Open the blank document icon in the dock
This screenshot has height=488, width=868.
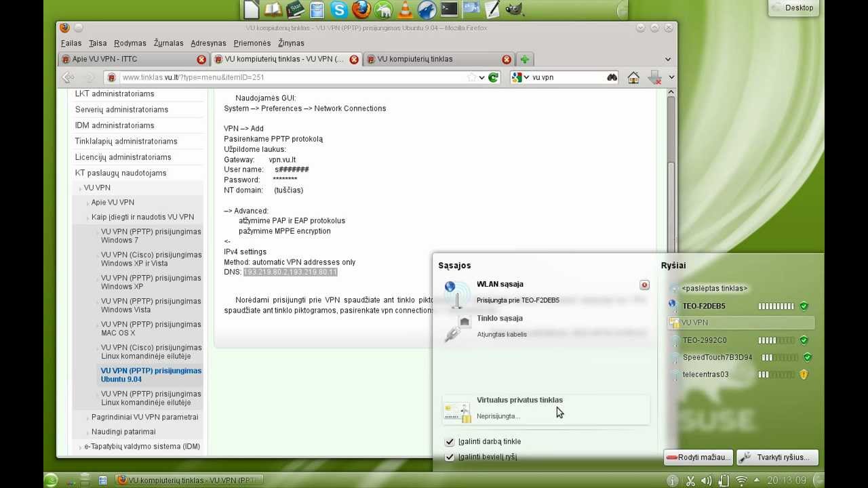pos(252,9)
